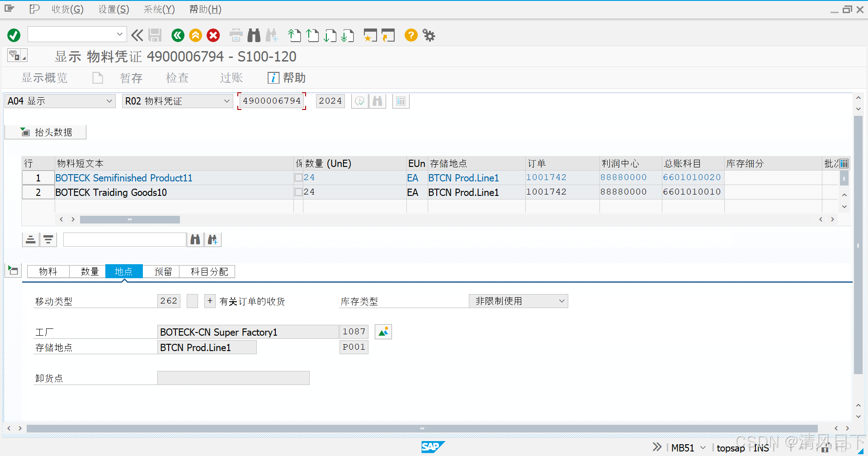868x456 pixels.
Task: Go to Last Page icon
Action: (x=348, y=35)
